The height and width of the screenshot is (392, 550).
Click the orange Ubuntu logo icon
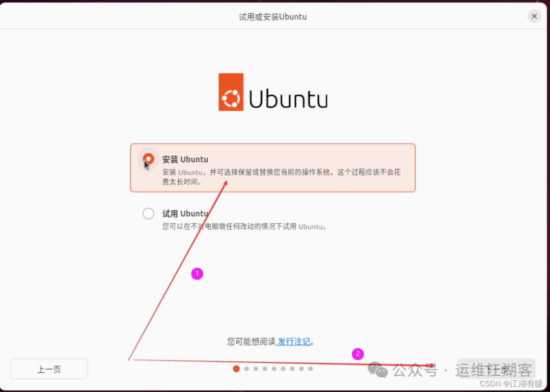(231, 92)
